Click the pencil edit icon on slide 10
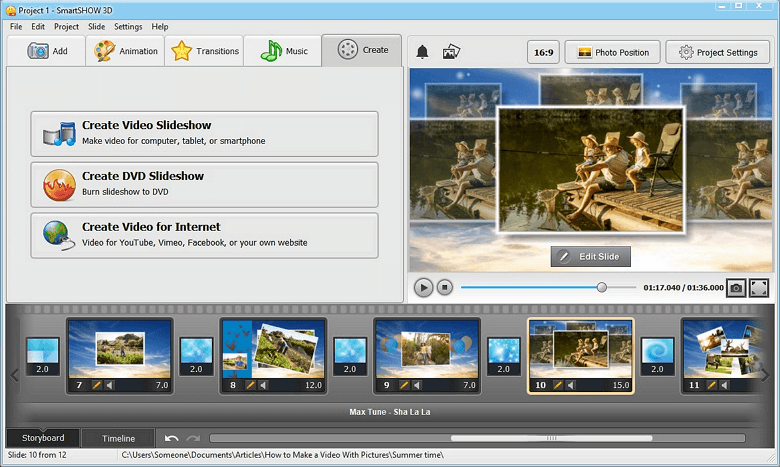The width and height of the screenshot is (780, 467). [558, 385]
